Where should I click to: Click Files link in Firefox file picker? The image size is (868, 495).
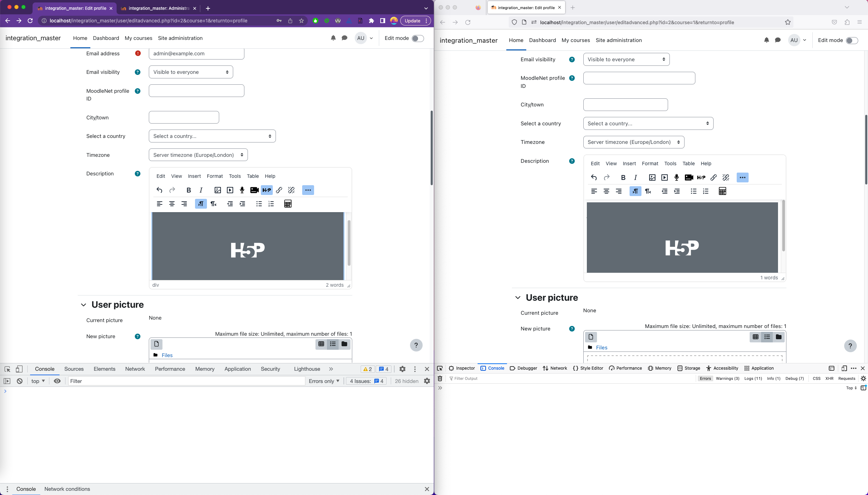pyautogui.click(x=602, y=348)
